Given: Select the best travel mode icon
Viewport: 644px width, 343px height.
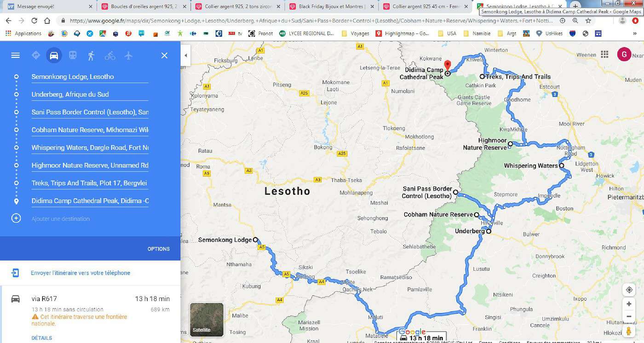Looking at the screenshot, I should pos(35,56).
